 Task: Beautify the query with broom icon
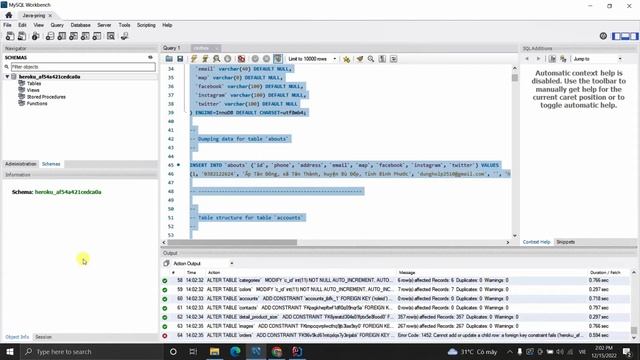click(x=360, y=59)
